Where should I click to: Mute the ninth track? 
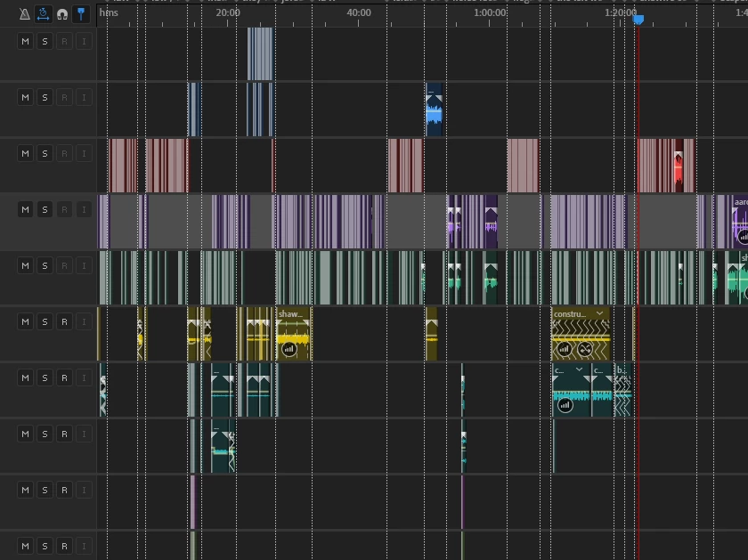[25, 490]
